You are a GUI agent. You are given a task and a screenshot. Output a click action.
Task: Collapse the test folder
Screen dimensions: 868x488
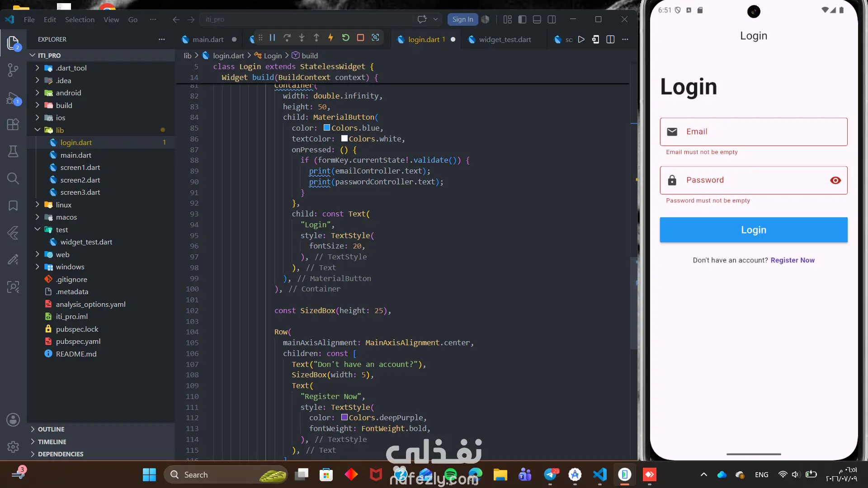click(38, 230)
